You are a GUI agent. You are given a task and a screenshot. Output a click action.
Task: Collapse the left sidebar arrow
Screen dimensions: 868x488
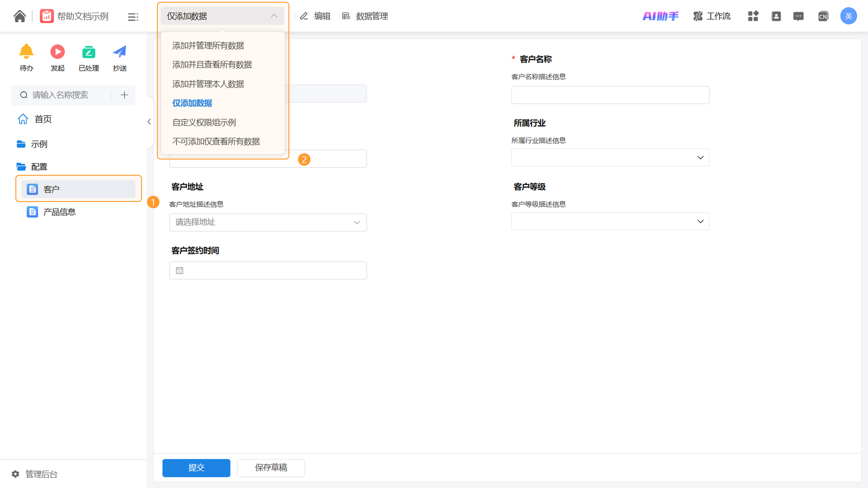click(149, 122)
